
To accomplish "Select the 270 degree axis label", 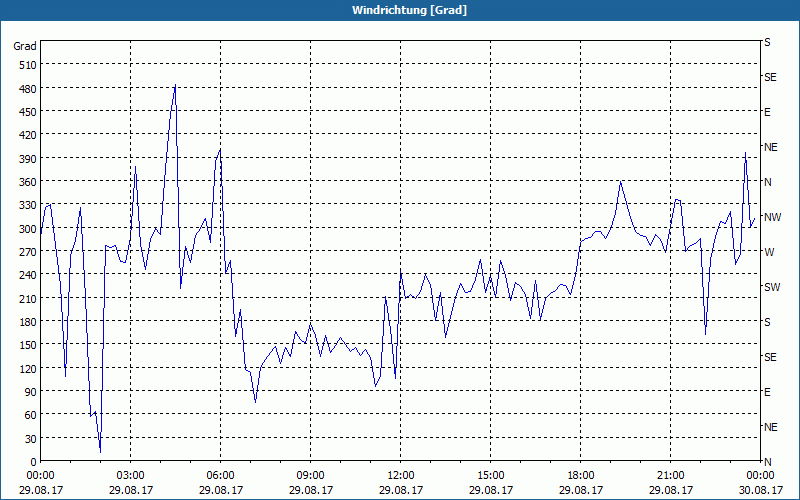I will pyautogui.click(x=28, y=252).
